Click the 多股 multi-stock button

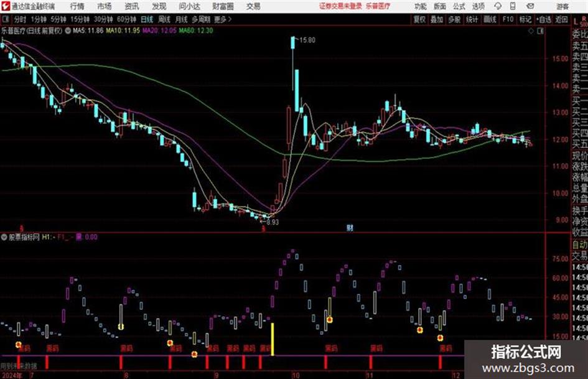pos(454,19)
